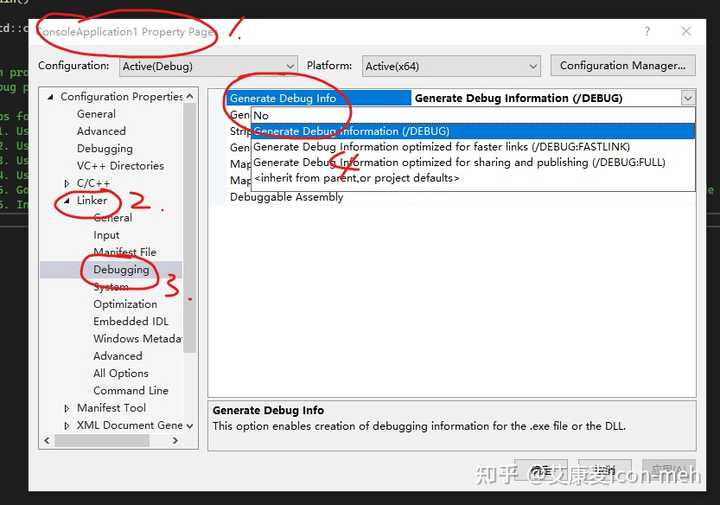
Task: Choose the /DEBUG:FASTLINK option
Action: pyautogui.click(x=473, y=147)
